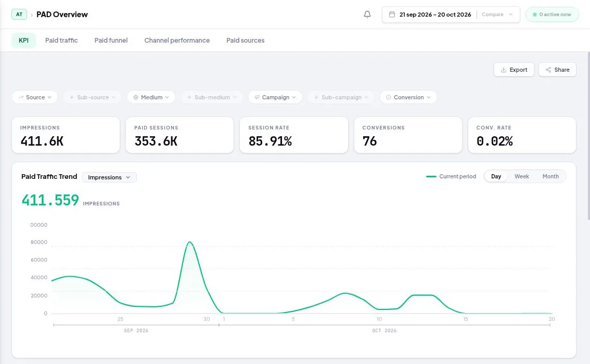The width and height of the screenshot is (590, 364).
Task: Open the Paid funnel tab
Action: pyautogui.click(x=111, y=40)
